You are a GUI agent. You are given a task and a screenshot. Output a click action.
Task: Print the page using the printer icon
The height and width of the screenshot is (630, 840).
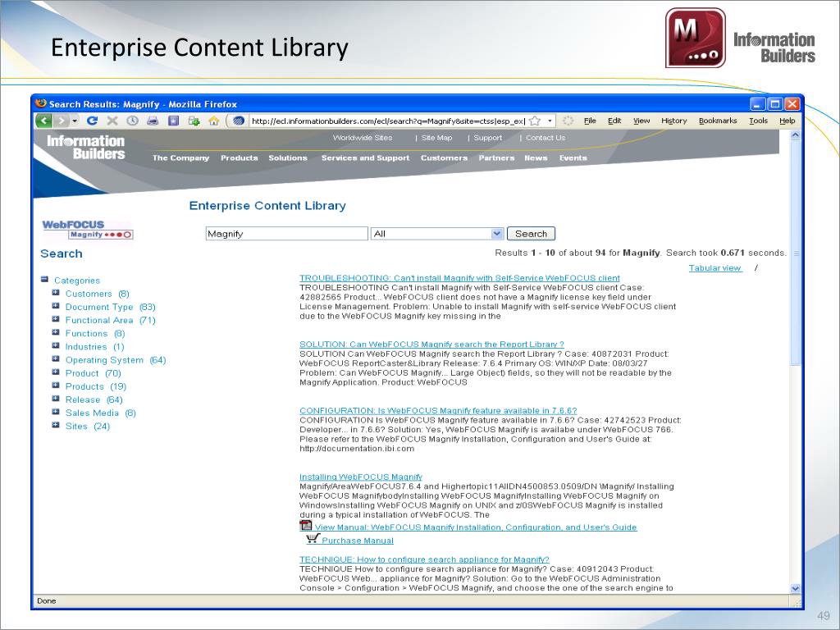tap(153, 121)
